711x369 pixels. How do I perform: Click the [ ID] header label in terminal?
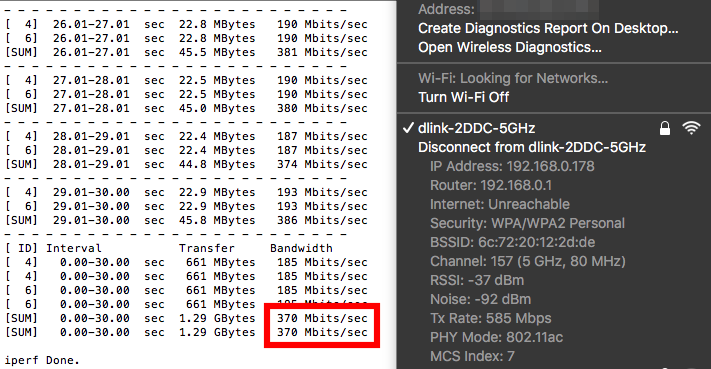coord(21,248)
